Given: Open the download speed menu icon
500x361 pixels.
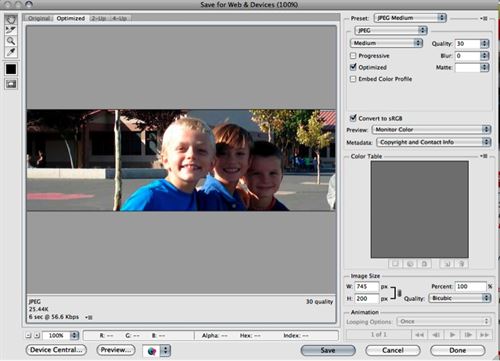Looking at the screenshot, I should point(88,317).
